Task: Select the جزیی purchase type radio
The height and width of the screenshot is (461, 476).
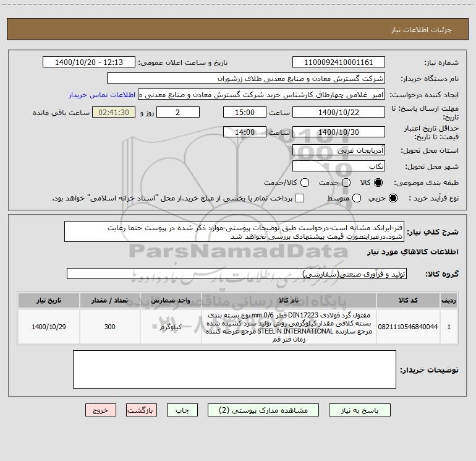Action: (393, 198)
